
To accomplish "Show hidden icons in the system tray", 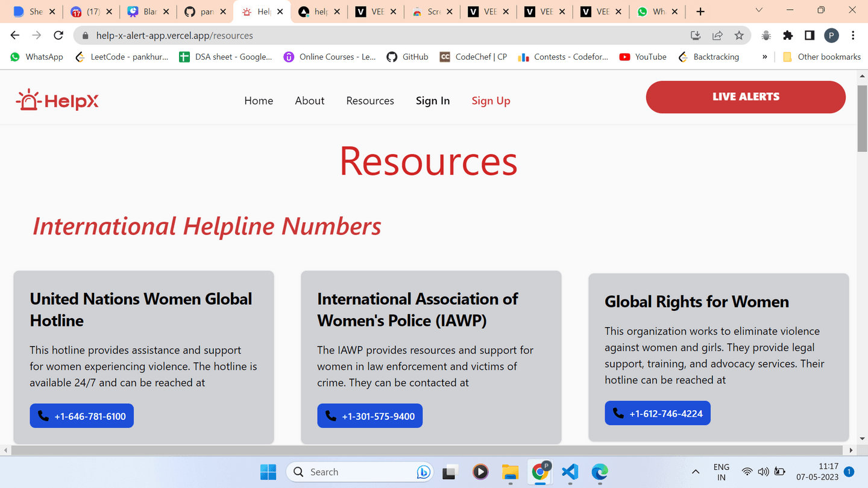I will [696, 472].
